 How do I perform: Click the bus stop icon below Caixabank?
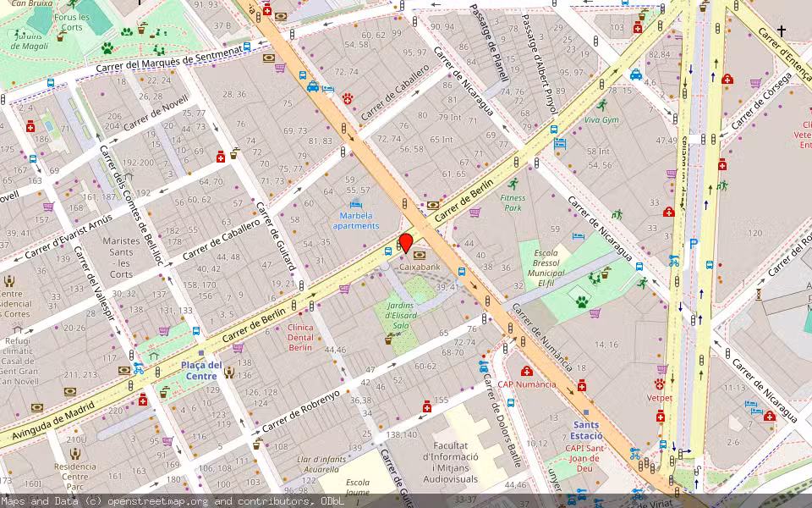pos(461,272)
